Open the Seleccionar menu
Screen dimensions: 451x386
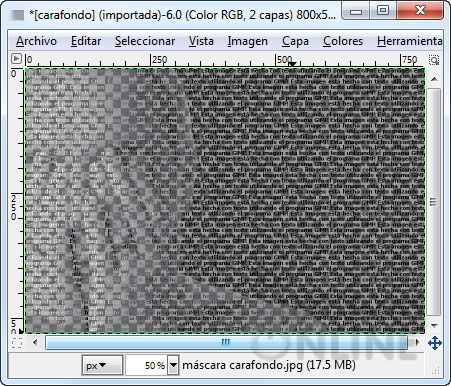[145, 41]
